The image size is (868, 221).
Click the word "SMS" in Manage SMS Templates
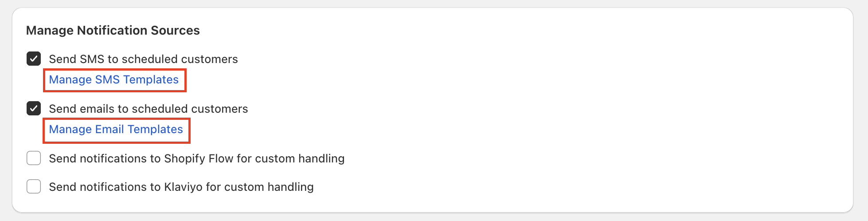click(x=107, y=80)
